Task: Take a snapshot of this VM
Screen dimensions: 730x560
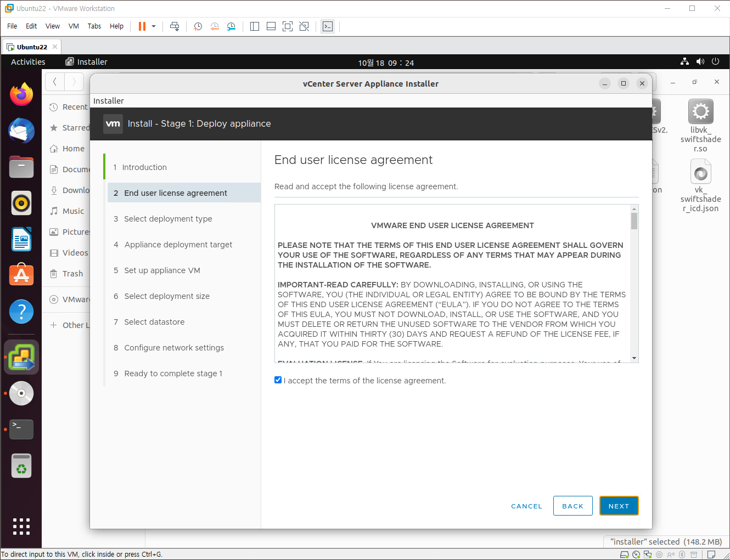Action: pyautogui.click(x=198, y=26)
